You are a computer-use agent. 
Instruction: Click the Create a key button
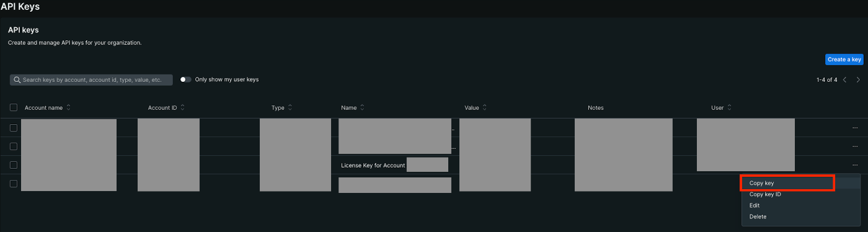tap(844, 60)
